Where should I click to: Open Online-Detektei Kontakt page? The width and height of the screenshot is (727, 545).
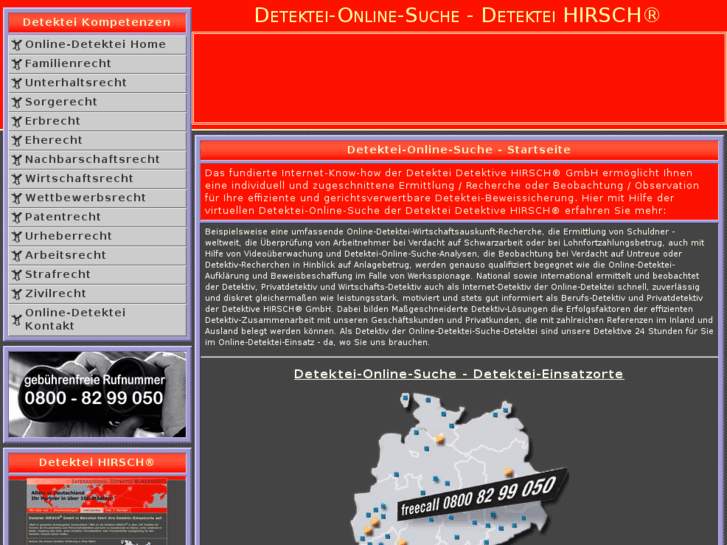click(97, 320)
